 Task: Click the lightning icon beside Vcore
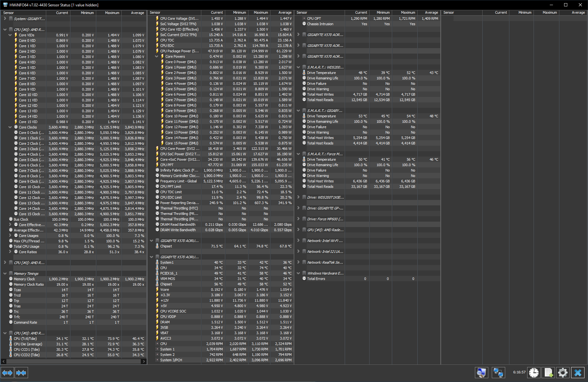(157, 290)
